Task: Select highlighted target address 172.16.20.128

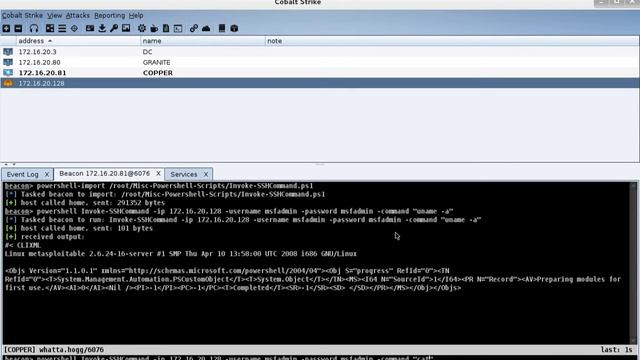Action: (41, 83)
